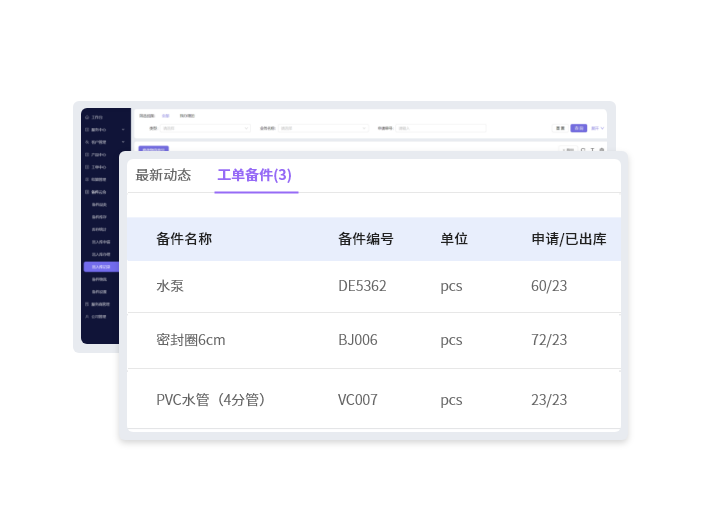Click the white reset button beside the query button
Image resolution: width=716 pixels, height=513 pixels.
pyautogui.click(x=560, y=128)
